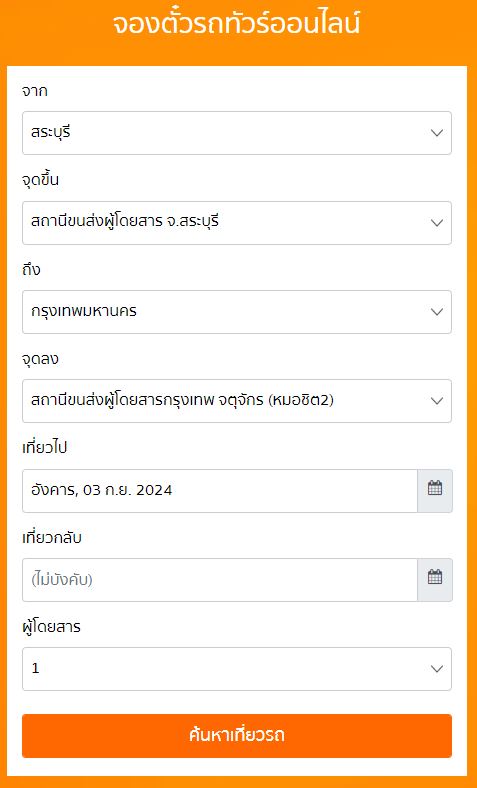Click the เที่ยวไป departure date field
Image resolution: width=477 pixels, height=788 pixels.
point(220,491)
